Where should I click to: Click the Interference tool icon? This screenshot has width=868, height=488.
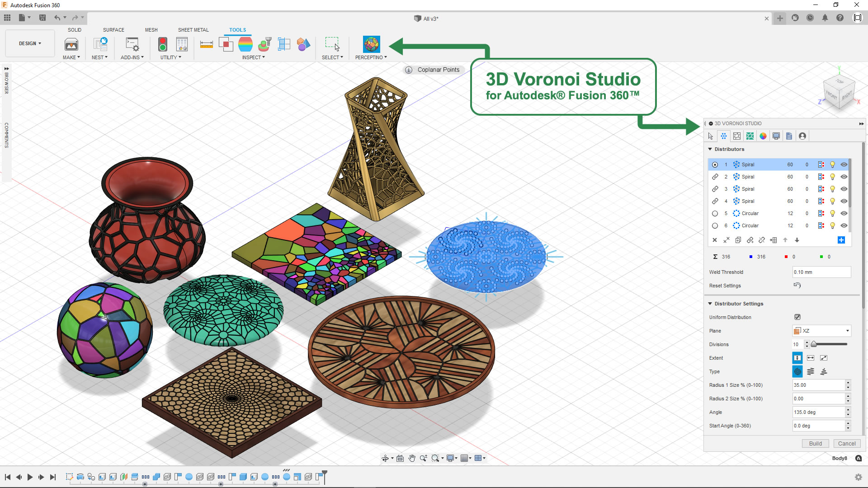click(x=226, y=44)
